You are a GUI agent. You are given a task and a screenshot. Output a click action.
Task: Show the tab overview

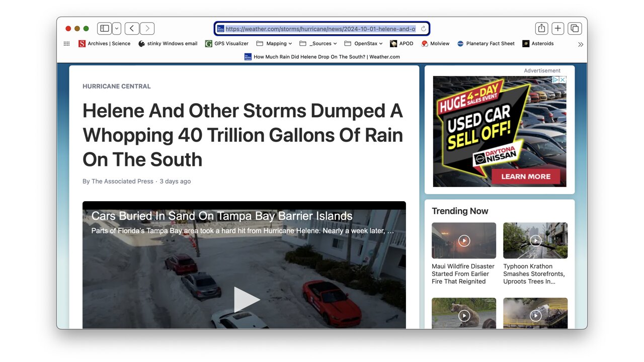(x=575, y=29)
